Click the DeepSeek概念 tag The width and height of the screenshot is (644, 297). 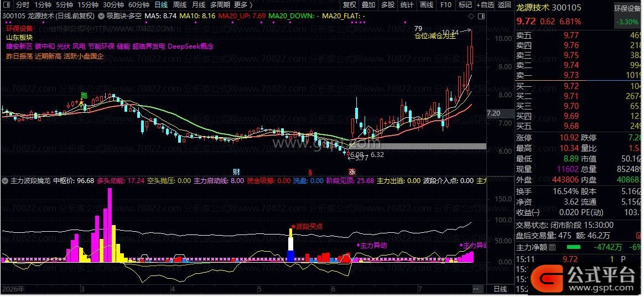tap(190, 47)
